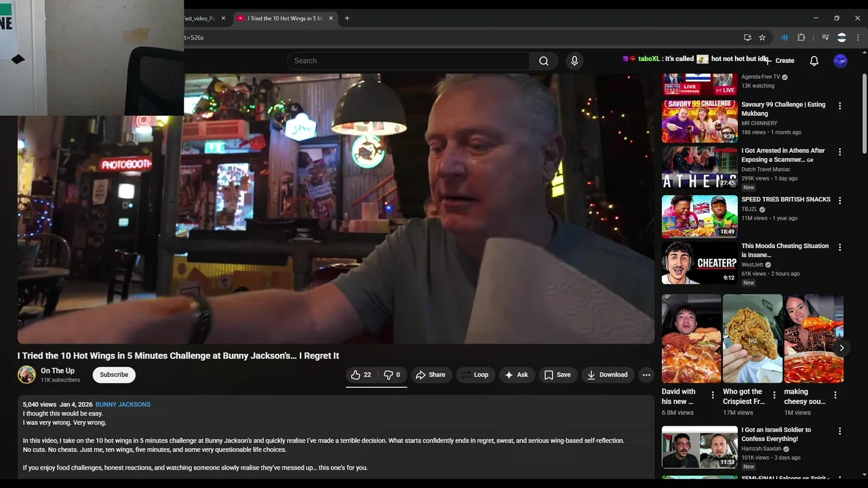Click the blue sound-wave extension icon
Screen dimensions: 868x488
click(x=785, y=37)
